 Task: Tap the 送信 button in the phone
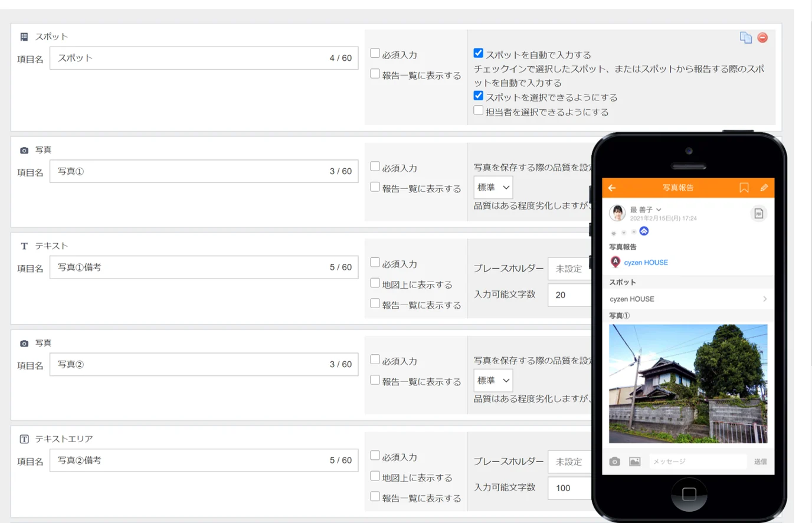[x=761, y=462]
